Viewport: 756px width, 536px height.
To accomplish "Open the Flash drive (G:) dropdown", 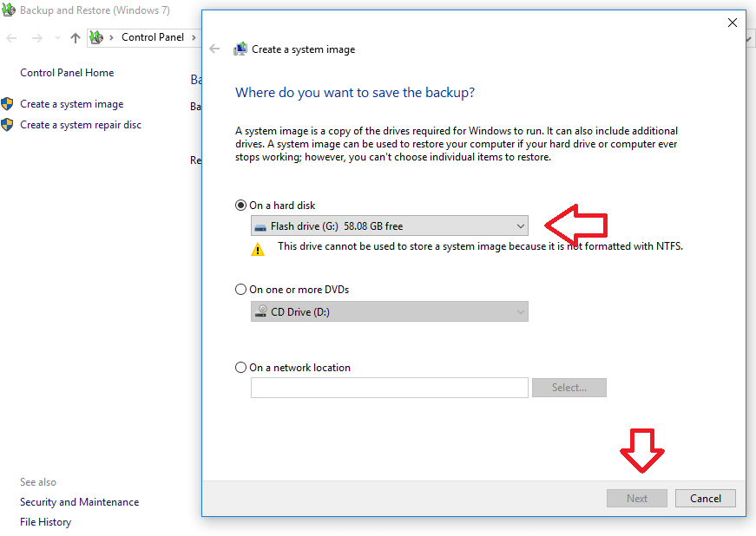I will point(389,226).
